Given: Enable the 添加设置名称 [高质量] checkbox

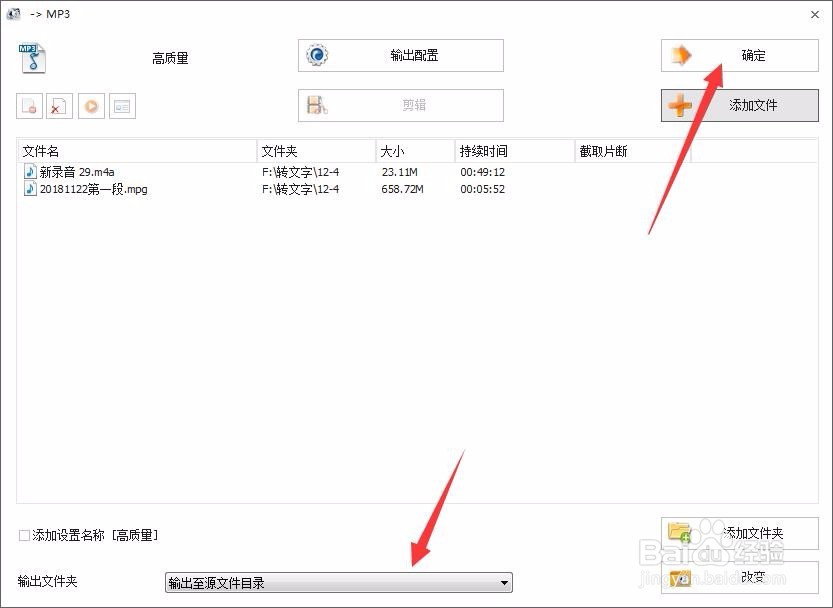Looking at the screenshot, I should coord(22,535).
